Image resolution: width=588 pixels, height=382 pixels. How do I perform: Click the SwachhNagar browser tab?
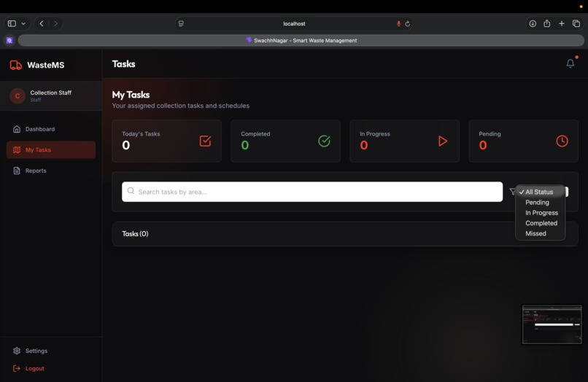(x=301, y=40)
